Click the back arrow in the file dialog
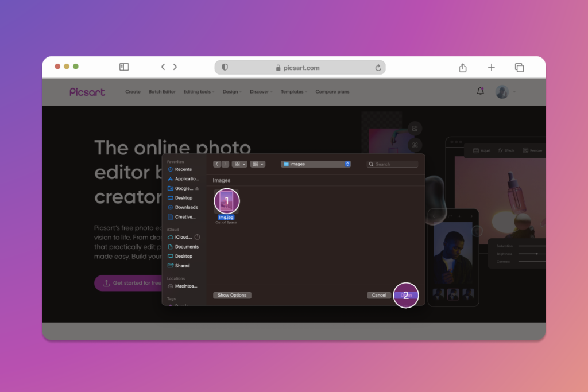Screen dimensions: 588x392 [x=216, y=164]
